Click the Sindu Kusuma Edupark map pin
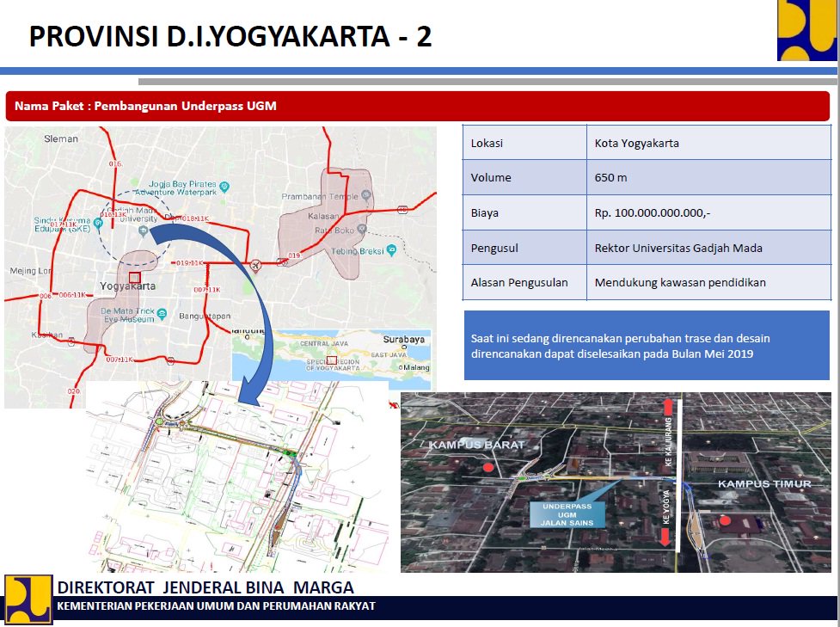 coord(97,223)
